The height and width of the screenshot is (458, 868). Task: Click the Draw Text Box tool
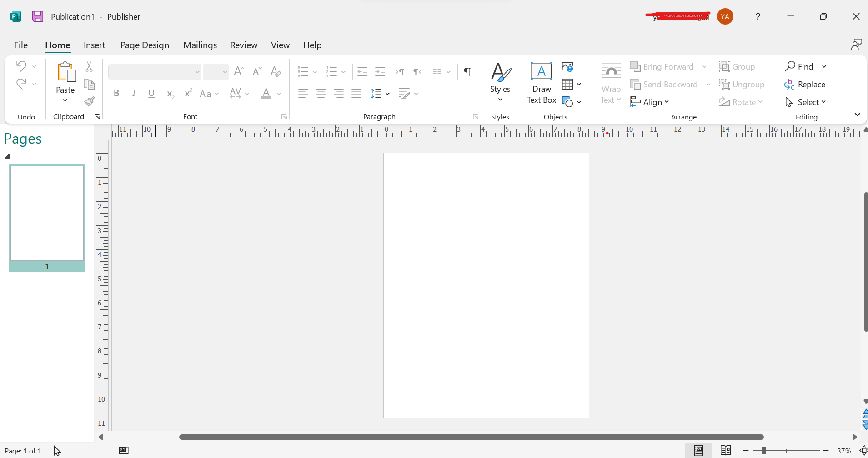[x=542, y=83]
